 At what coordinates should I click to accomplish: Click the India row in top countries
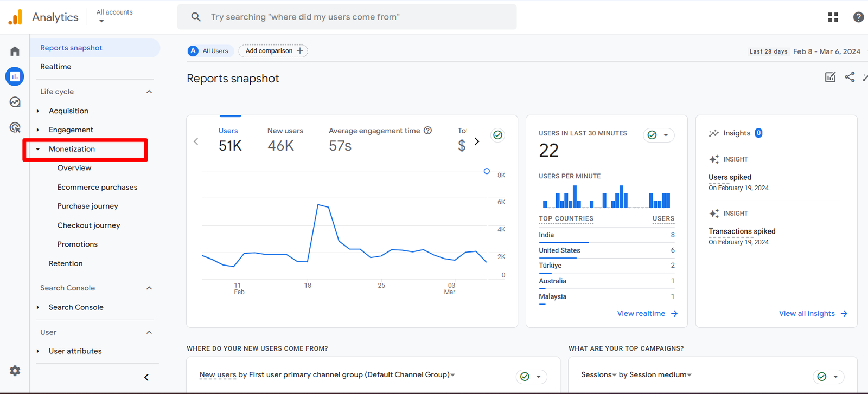pyautogui.click(x=607, y=235)
